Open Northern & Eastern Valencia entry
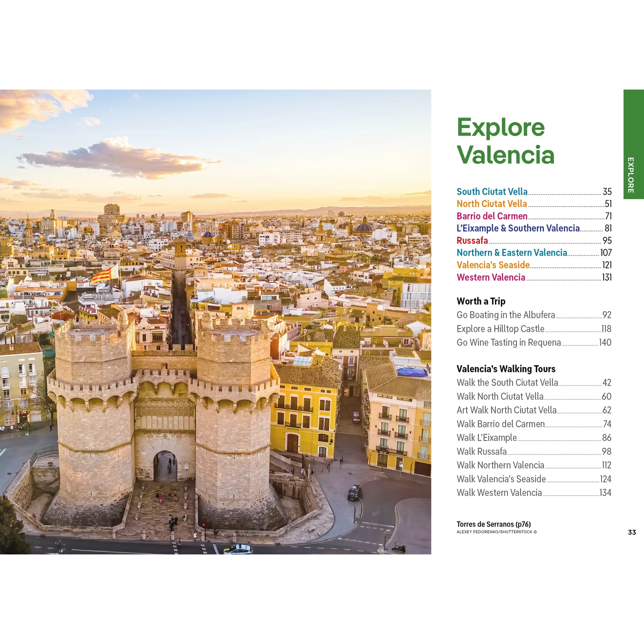Screen dimensions: 644x644 click(512, 253)
